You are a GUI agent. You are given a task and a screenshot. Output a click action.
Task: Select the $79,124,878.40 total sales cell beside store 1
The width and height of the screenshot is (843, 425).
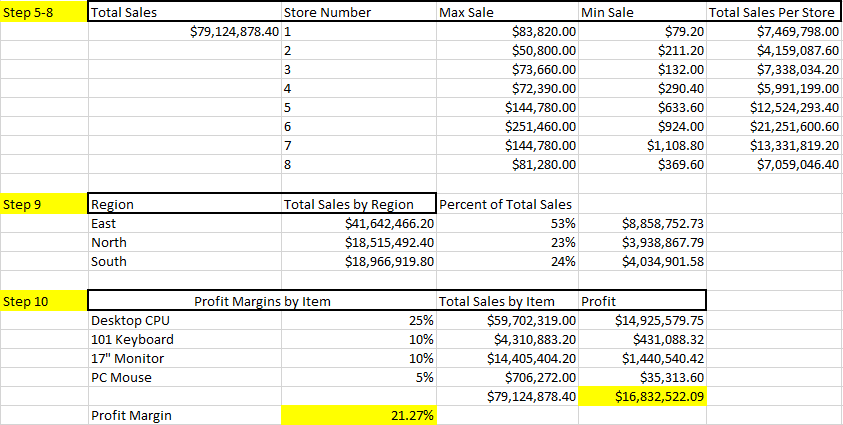(185, 32)
